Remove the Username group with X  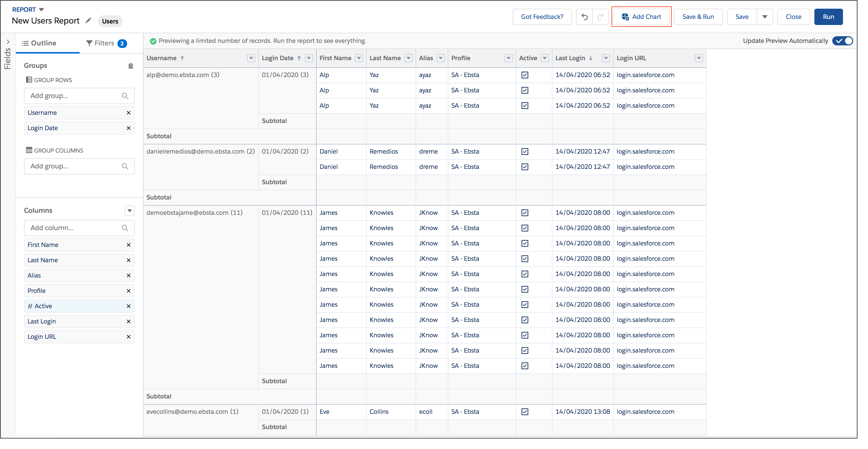(x=128, y=113)
